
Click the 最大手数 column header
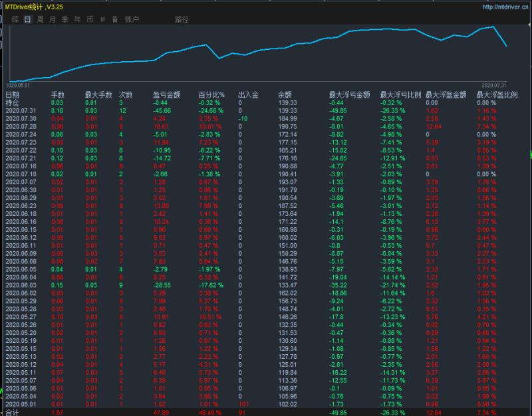(98, 94)
